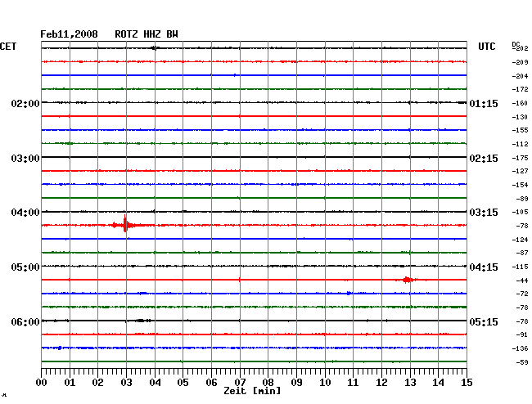Click the DC offset value -115
The image size is (532, 404).
point(520,267)
